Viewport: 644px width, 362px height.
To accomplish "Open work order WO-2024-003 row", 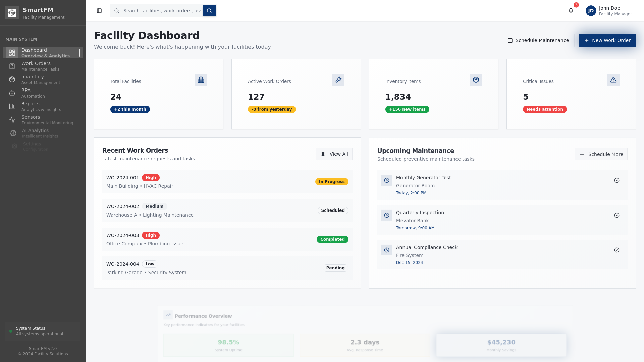I will tap(227, 239).
